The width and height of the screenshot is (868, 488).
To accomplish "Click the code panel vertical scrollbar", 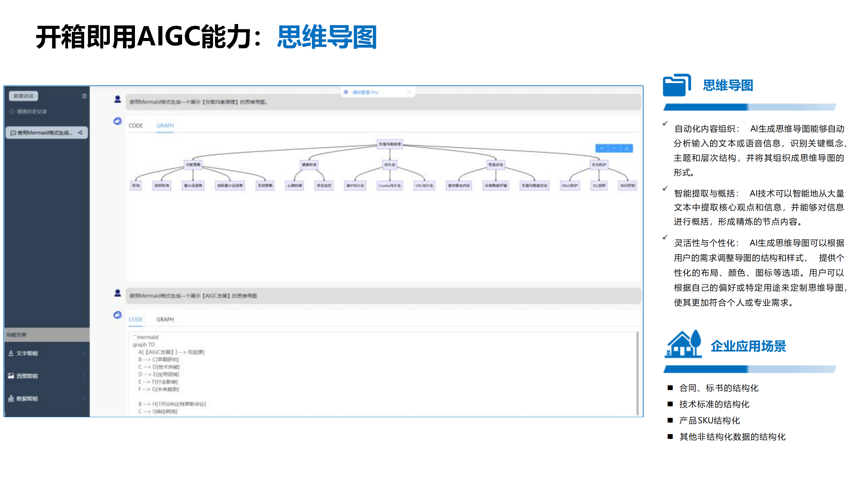I will click(x=637, y=373).
